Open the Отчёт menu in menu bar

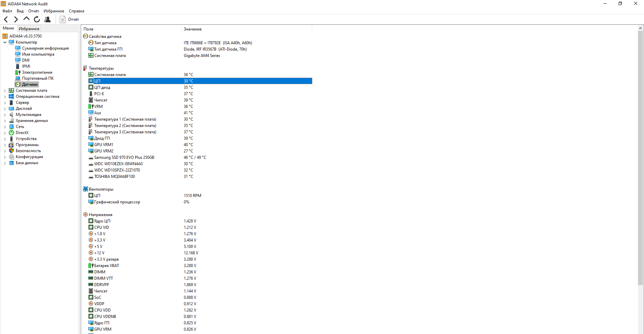34,11
